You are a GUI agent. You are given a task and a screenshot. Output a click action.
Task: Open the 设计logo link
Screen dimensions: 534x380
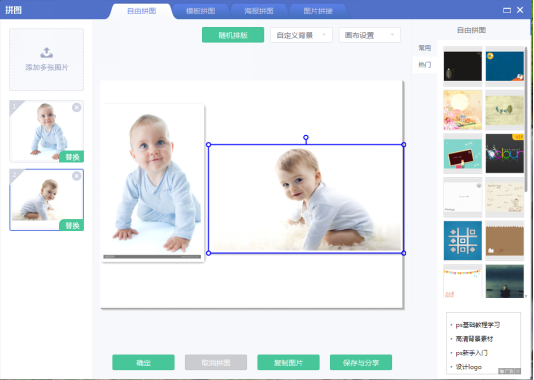tap(469, 367)
